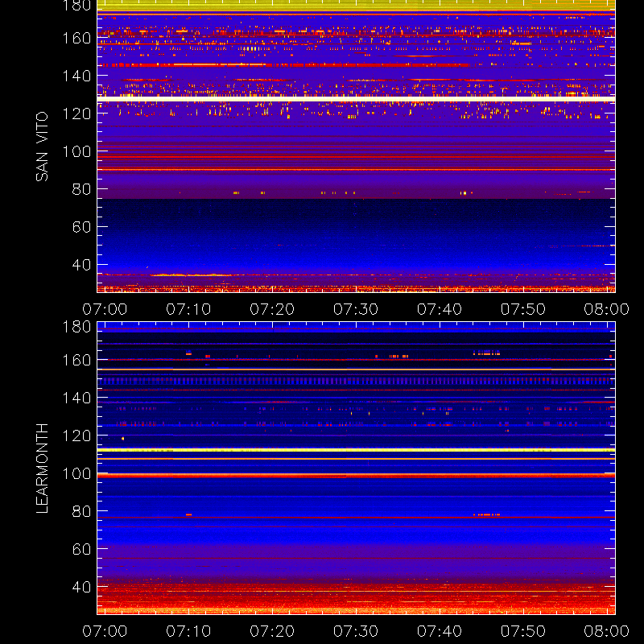This screenshot has width=644, height=644.
Task: Select the 100 tick label on San Vito axis
Action: click(x=76, y=151)
